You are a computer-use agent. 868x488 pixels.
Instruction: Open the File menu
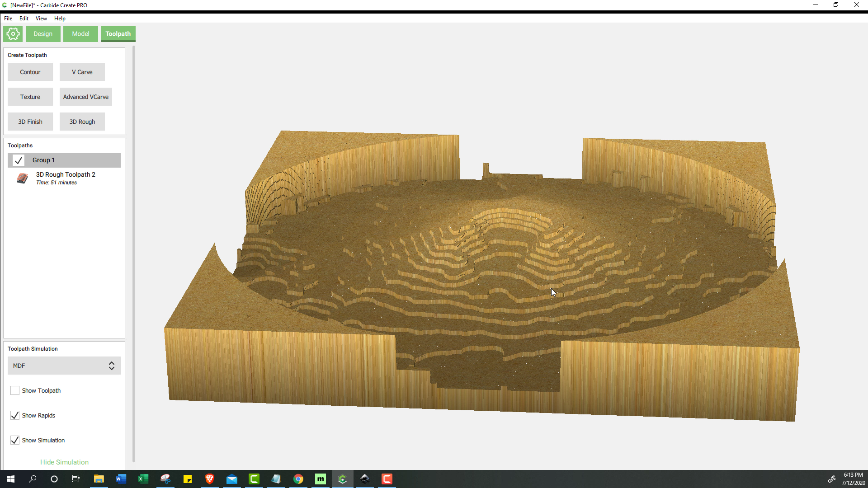8,18
